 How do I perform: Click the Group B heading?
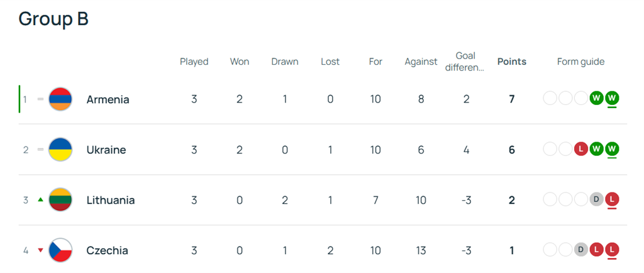tap(53, 19)
